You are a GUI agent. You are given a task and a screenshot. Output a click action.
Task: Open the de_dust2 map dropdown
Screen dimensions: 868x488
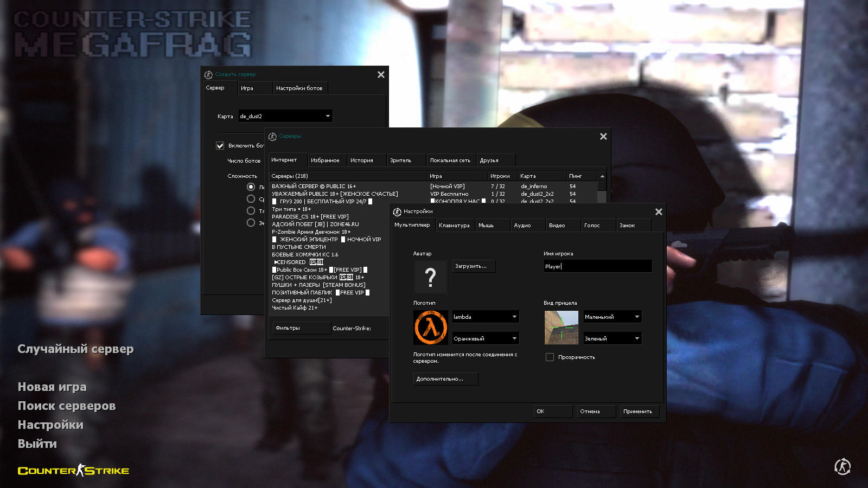285,116
